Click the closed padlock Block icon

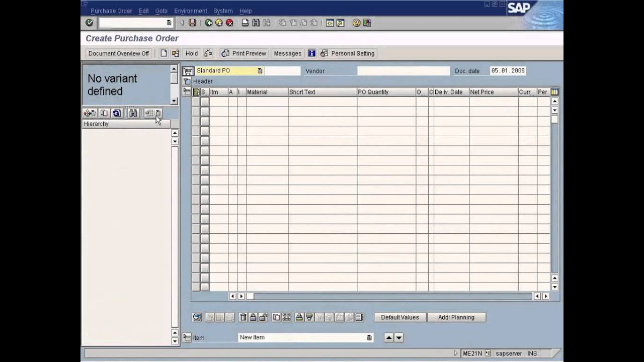click(253, 317)
